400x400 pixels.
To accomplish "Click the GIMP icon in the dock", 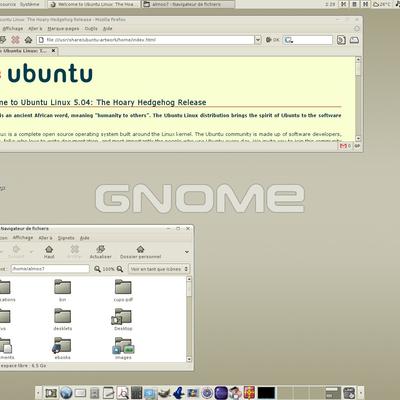I will [164, 393].
